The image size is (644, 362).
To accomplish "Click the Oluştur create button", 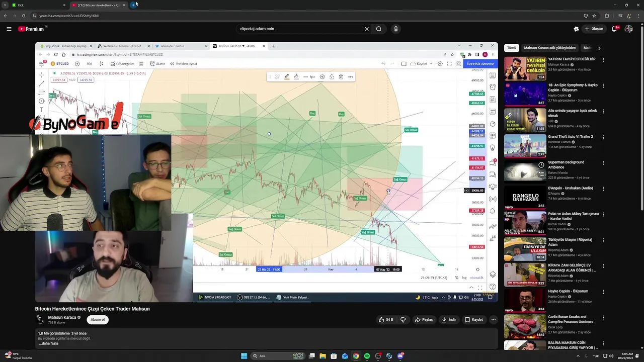I will [594, 29].
